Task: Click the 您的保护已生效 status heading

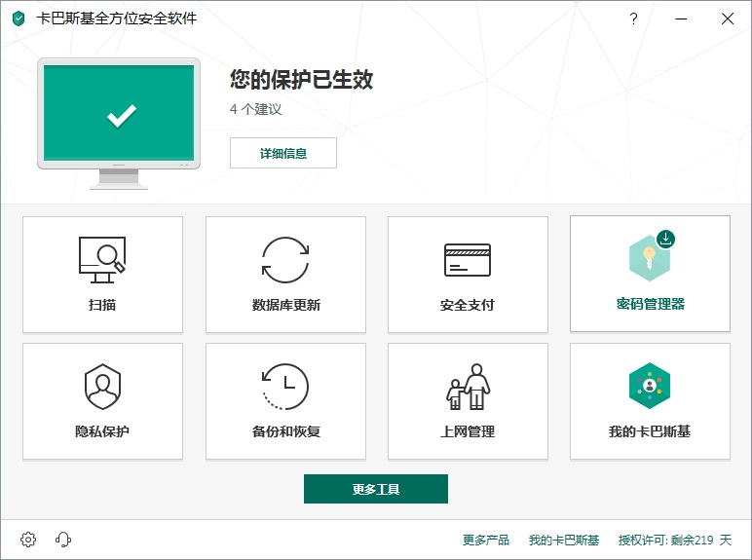Action: tap(301, 79)
